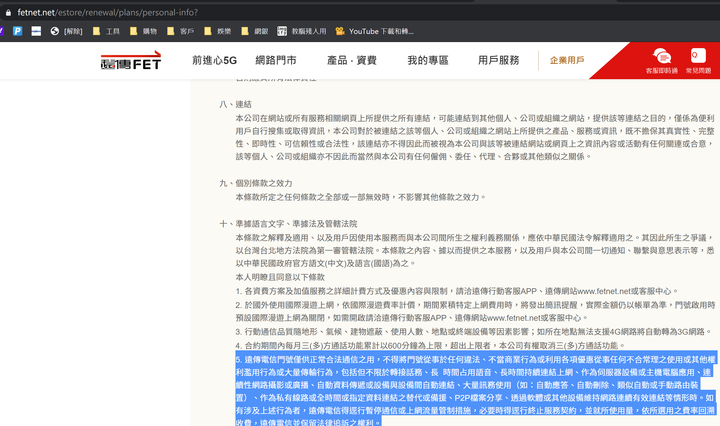Viewport: 720px width, 426px height.
Task: Open the [解除] globe bookmark
Action: tap(66, 31)
